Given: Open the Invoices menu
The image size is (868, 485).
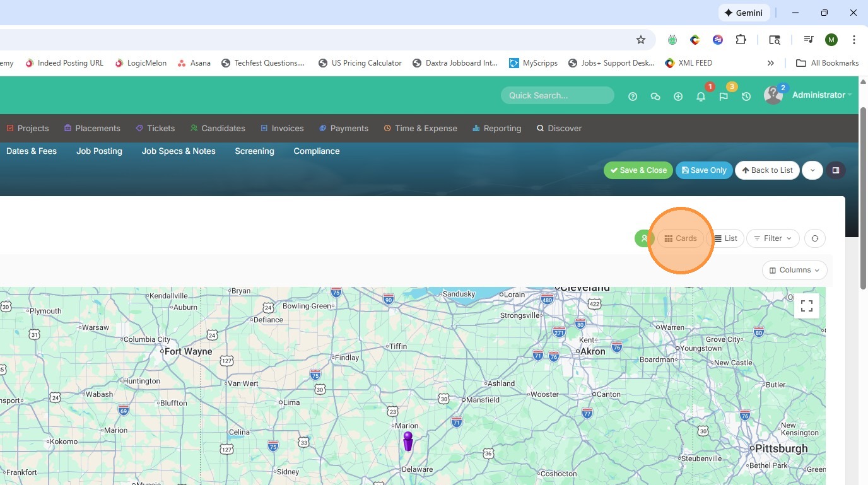Looking at the screenshot, I should tap(282, 128).
